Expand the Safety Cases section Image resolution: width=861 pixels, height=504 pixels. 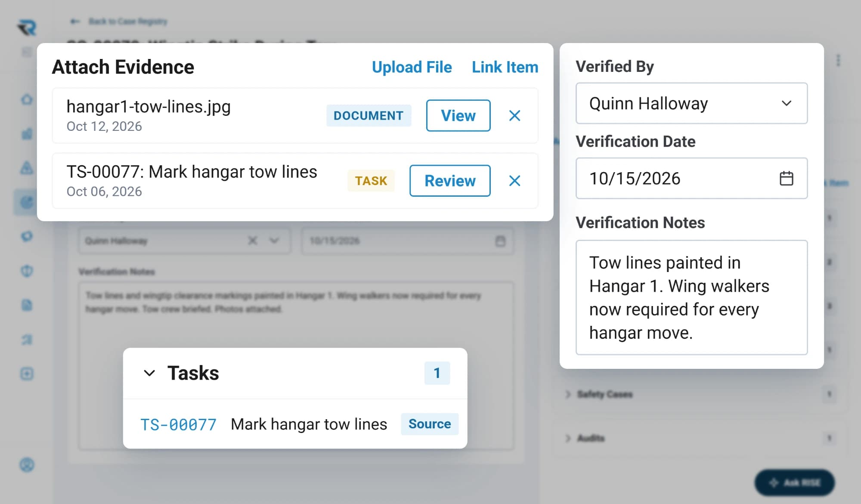coord(604,394)
